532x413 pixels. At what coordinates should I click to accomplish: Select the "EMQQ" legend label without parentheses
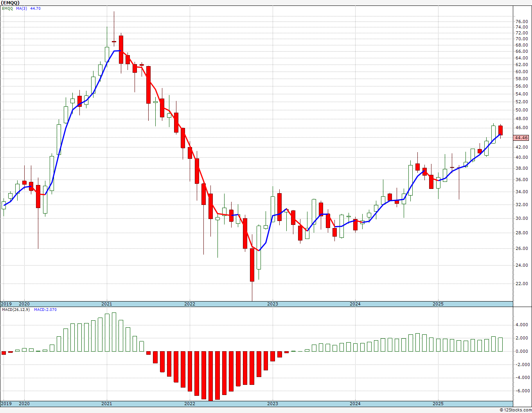[x=7, y=8]
